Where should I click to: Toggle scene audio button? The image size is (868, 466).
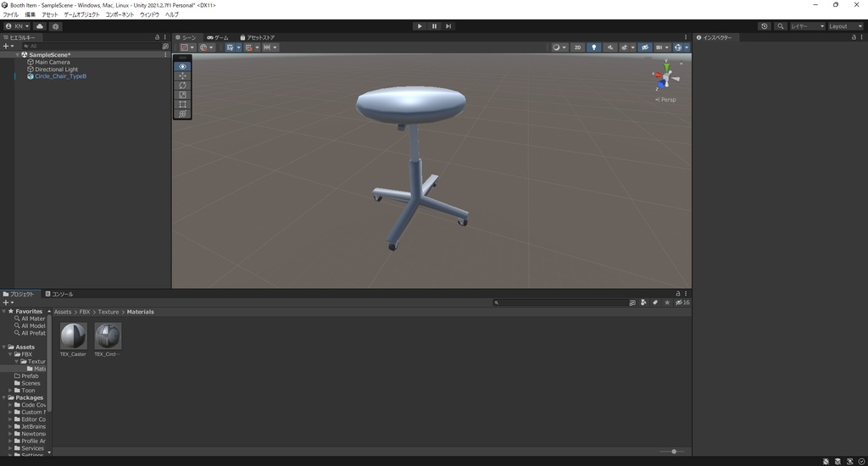click(610, 47)
